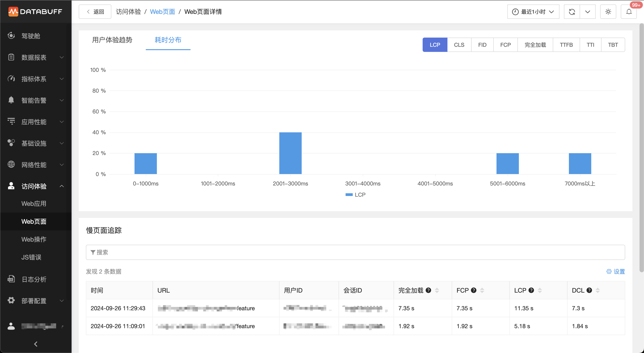Viewport: 644px width, 353px height.
Task: Open JS错误 in sidebar
Action: tap(31, 257)
